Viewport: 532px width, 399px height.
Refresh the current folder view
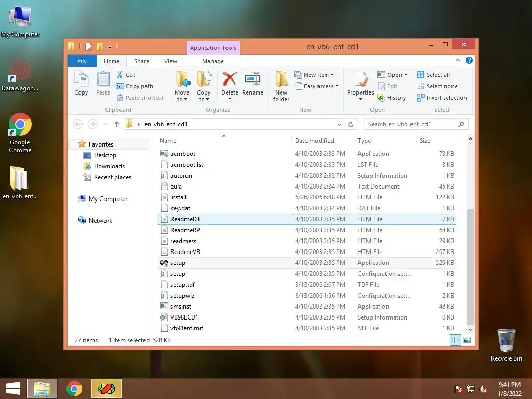pos(351,124)
